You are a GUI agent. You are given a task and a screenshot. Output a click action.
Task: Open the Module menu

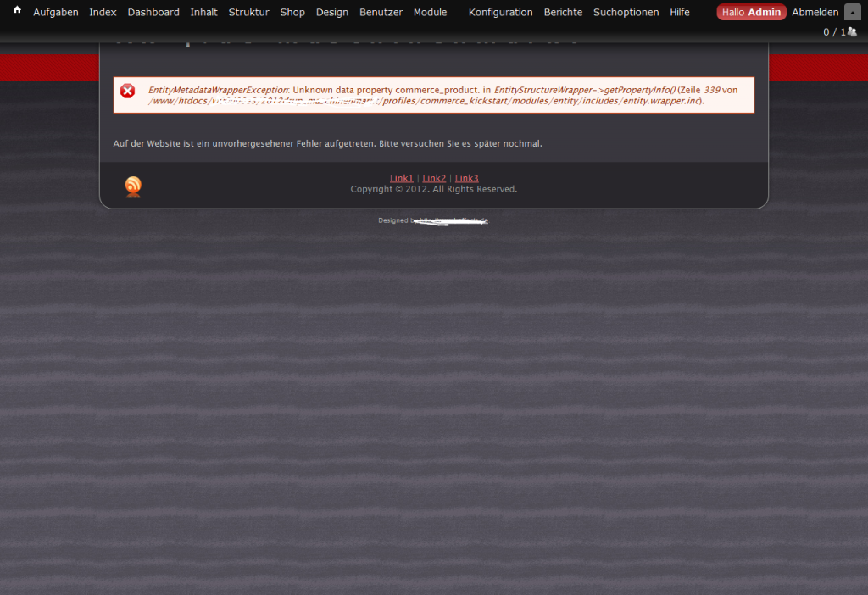(x=430, y=13)
